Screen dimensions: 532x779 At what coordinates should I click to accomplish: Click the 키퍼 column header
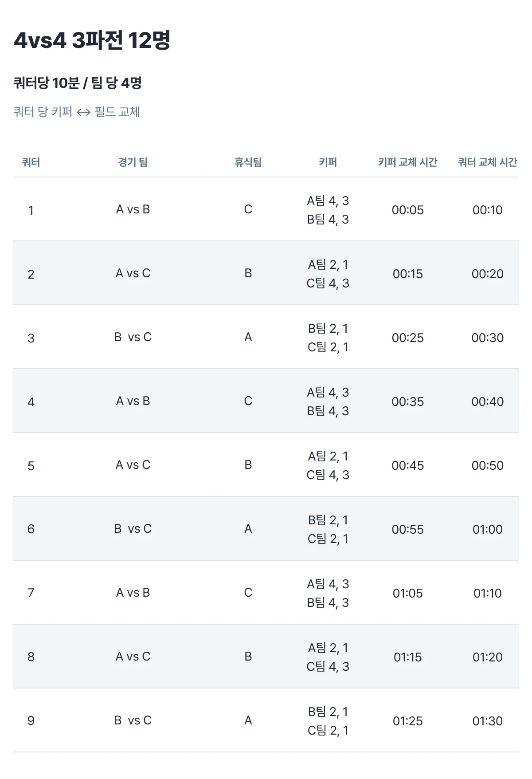pos(328,162)
